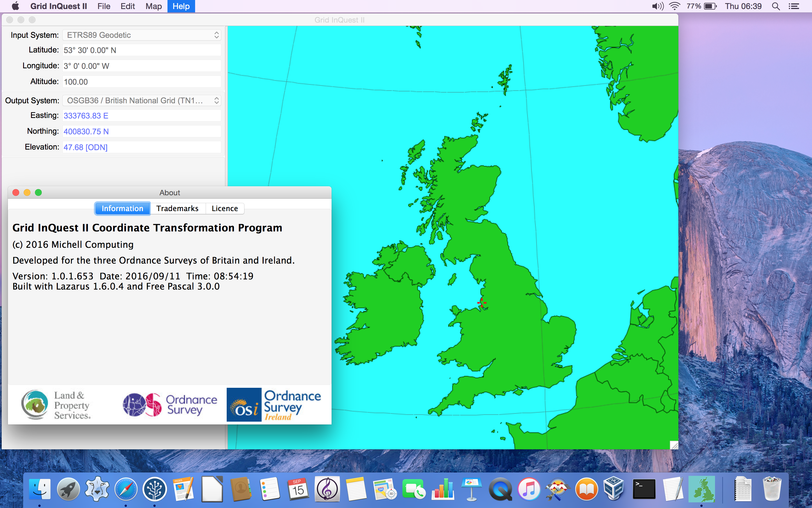The height and width of the screenshot is (508, 812).
Task: Click the Grid InQuest map icon in Dock
Action: point(701,489)
